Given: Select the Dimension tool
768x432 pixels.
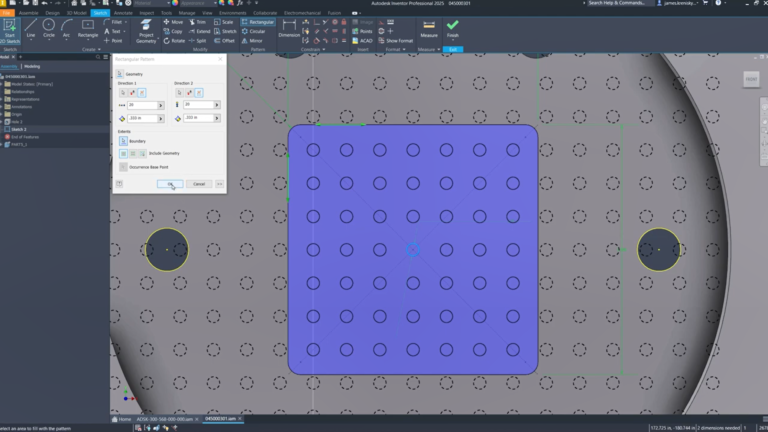Looking at the screenshot, I should (289, 29).
